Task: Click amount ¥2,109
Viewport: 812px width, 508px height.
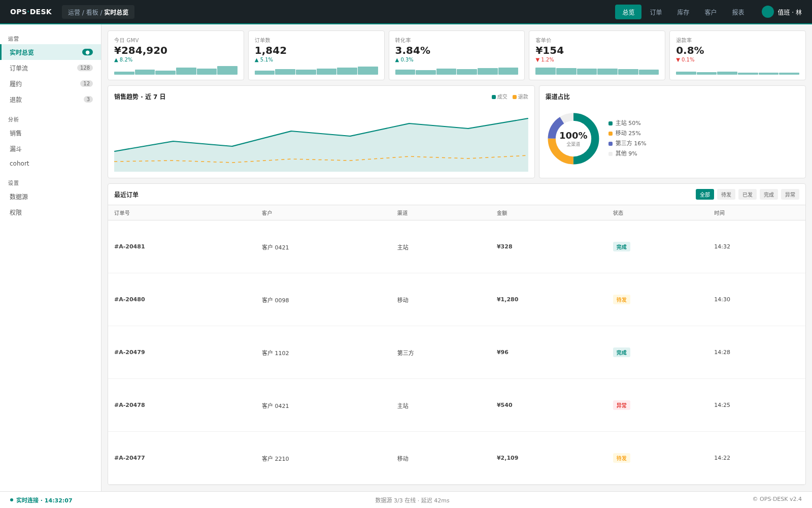Action: tap(507, 458)
